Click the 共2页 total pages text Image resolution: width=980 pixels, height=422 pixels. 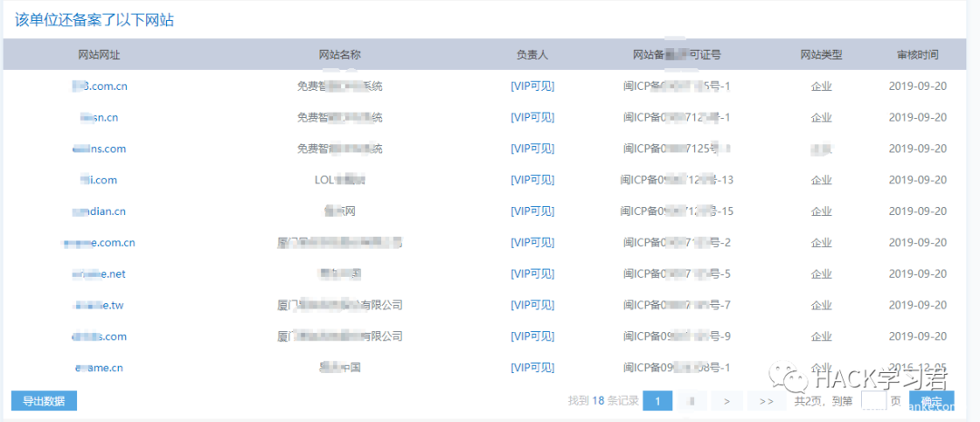[x=810, y=401]
